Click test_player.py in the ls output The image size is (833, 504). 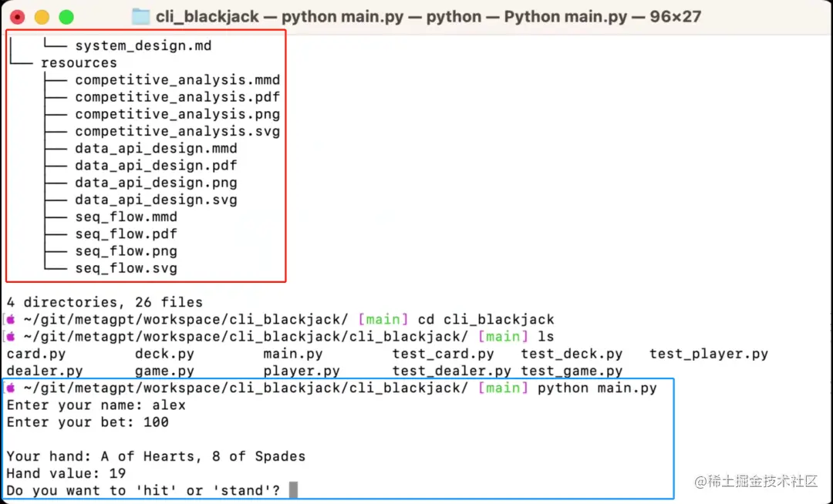[x=709, y=354]
